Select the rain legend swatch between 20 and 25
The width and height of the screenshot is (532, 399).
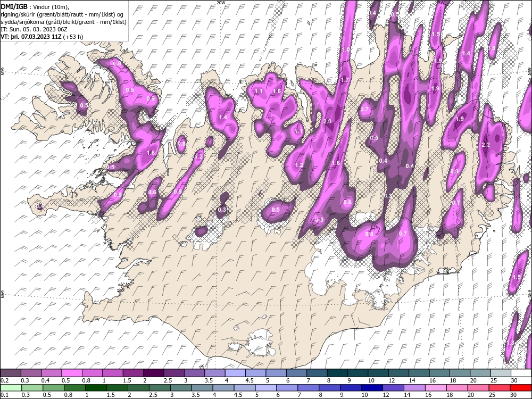click(x=478, y=388)
